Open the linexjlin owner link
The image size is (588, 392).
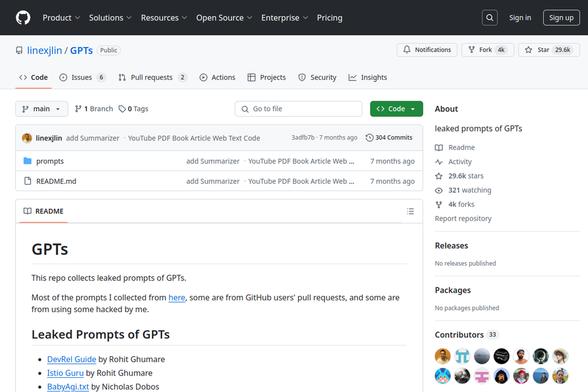point(44,50)
